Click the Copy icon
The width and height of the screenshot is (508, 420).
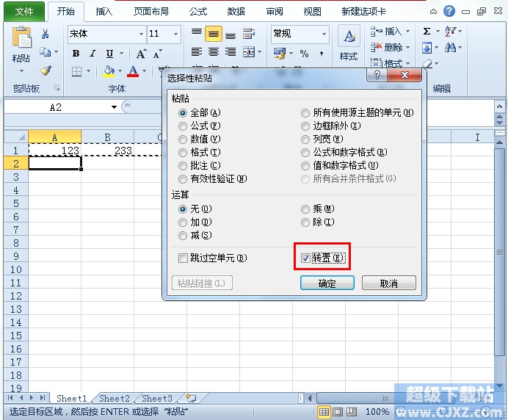pyautogui.click(x=45, y=52)
